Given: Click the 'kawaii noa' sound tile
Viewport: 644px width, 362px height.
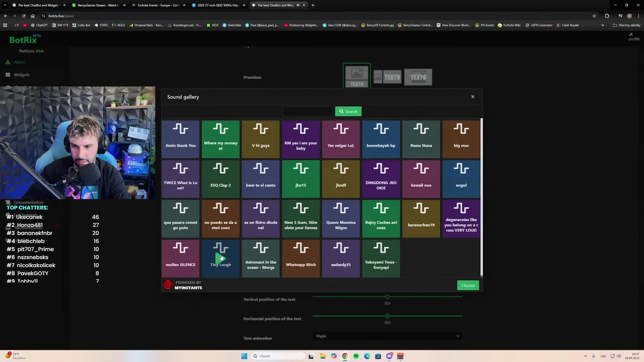Looking at the screenshot, I should 421,178.
